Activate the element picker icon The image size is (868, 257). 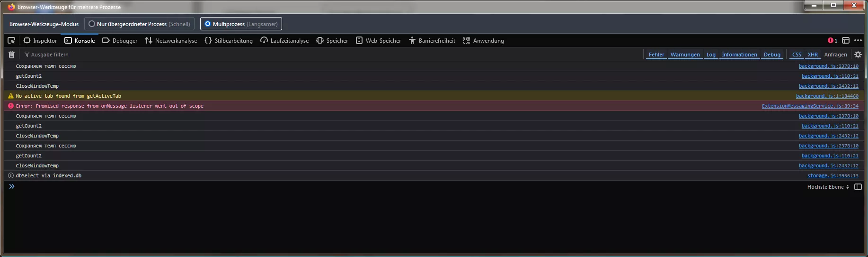tap(11, 41)
